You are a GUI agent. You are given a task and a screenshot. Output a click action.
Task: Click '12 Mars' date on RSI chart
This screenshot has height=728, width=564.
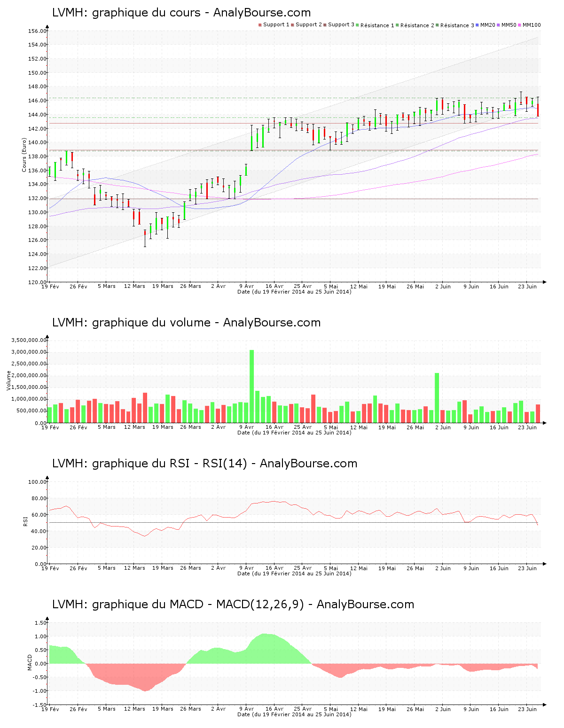134,568
